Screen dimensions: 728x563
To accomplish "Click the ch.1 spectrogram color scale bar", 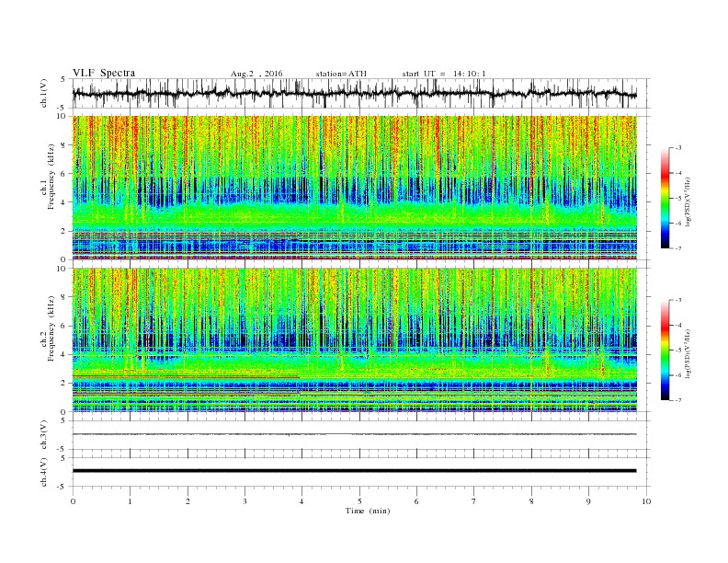I will 665,198.
